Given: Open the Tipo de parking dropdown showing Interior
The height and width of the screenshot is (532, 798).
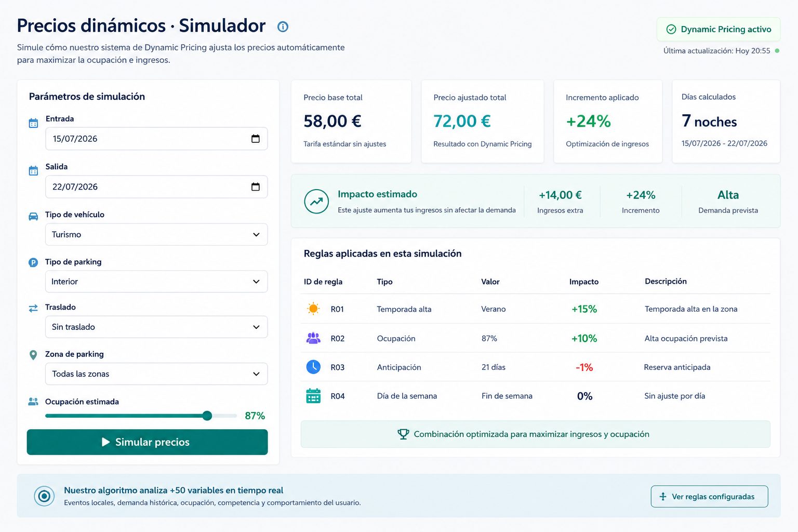Looking at the screenshot, I should [x=156, y=282].
